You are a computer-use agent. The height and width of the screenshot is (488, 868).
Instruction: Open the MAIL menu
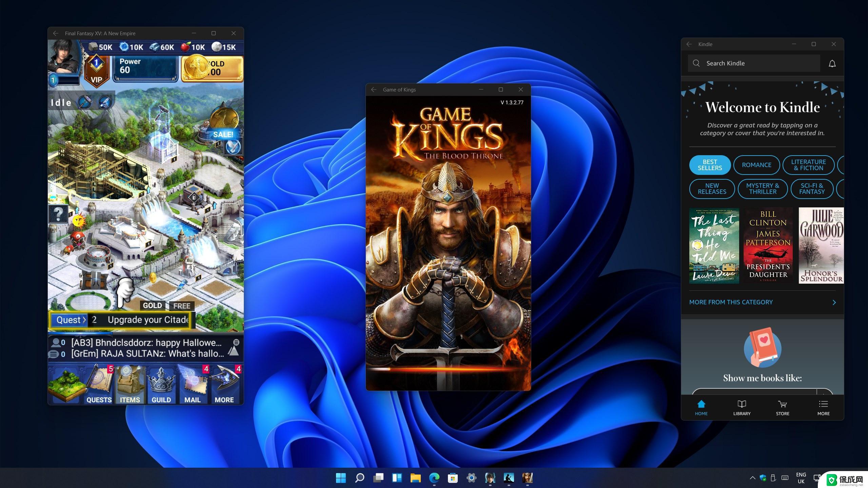[193, 385]
